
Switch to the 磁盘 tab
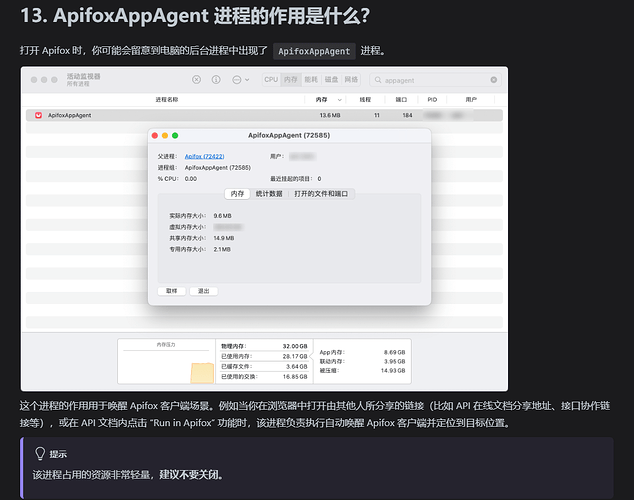point(331,80)
